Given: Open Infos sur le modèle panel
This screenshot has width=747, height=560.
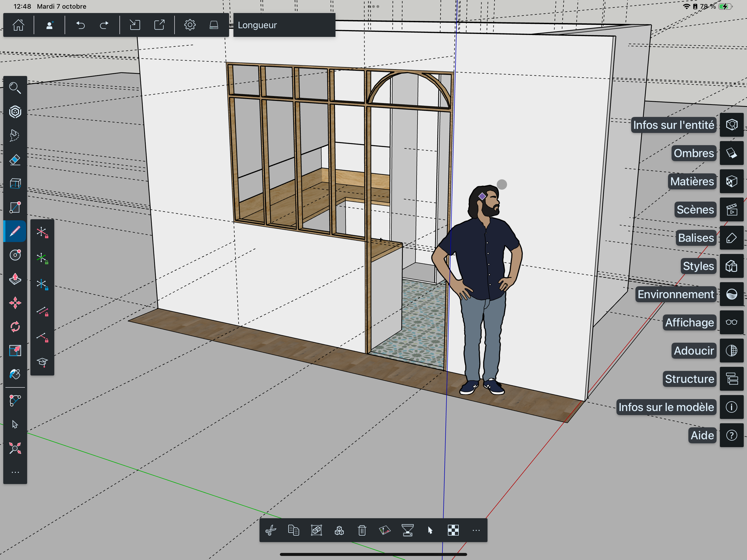Looking at the screenshot, I should (732, 407).
